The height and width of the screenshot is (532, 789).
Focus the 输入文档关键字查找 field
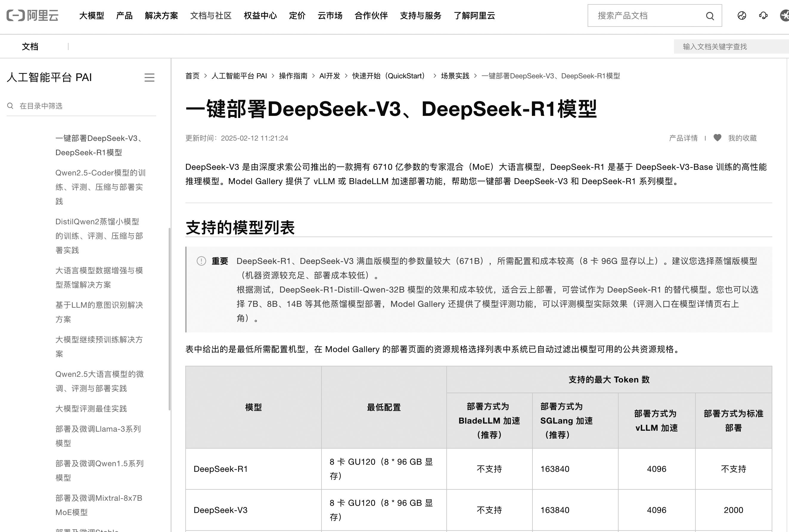point(731,46)
